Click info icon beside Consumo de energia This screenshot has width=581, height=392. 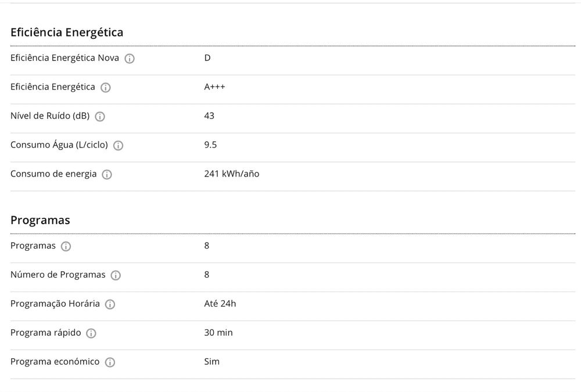click(107, 175)
